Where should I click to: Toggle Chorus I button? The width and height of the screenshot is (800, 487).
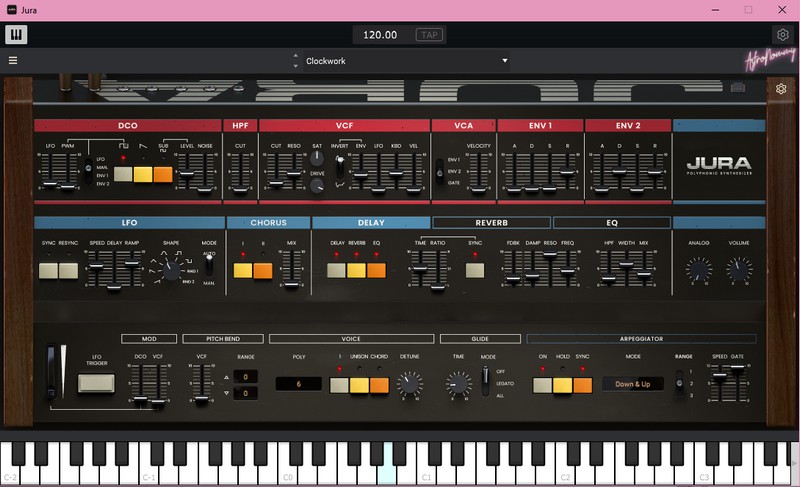[243, 271]
